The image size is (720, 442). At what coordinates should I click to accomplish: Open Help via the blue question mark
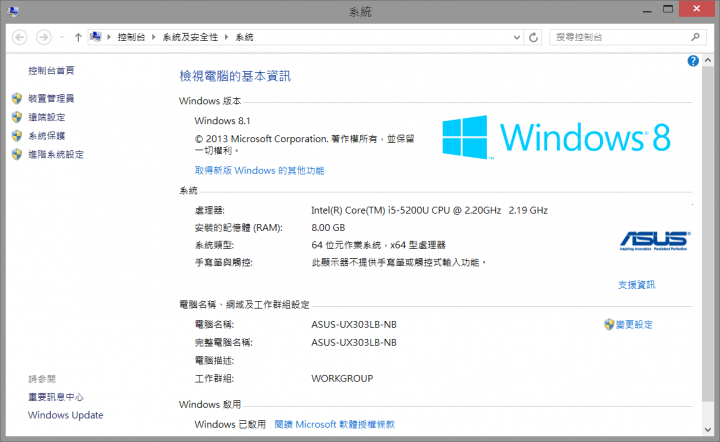(x=693, y=61)
